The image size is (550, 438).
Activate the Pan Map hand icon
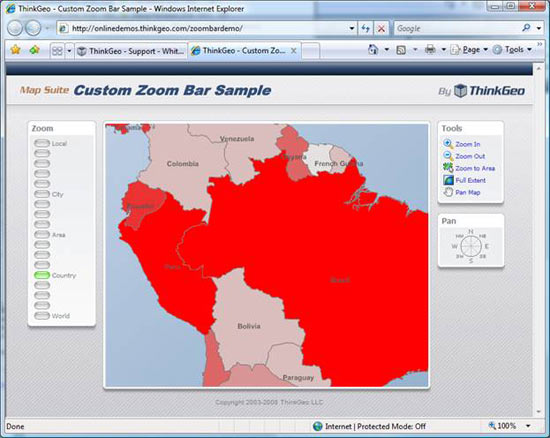[448, 192]
